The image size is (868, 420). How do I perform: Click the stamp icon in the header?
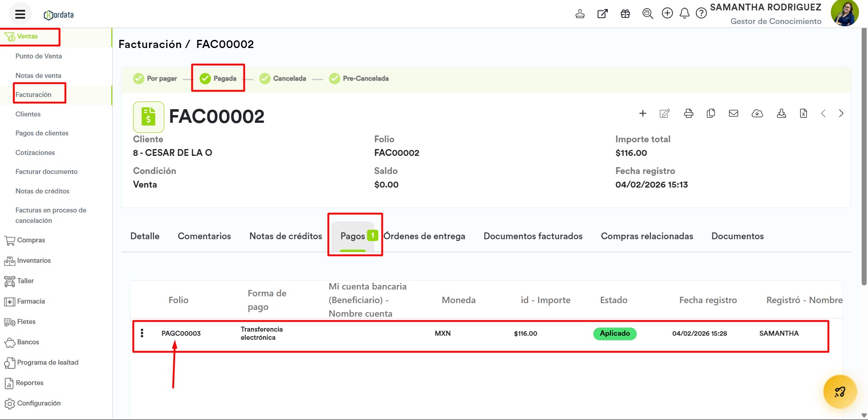[x=580, y=14]
